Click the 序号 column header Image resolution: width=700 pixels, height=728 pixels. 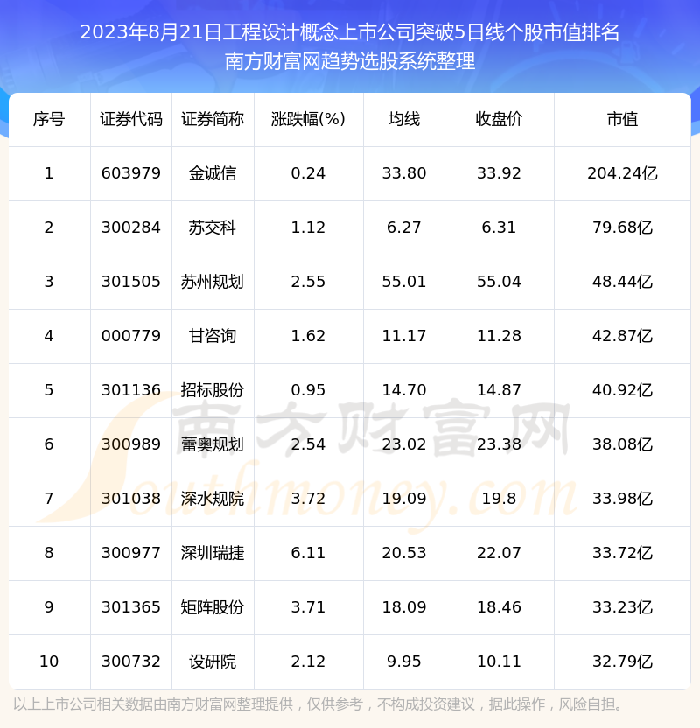point(49,119)
